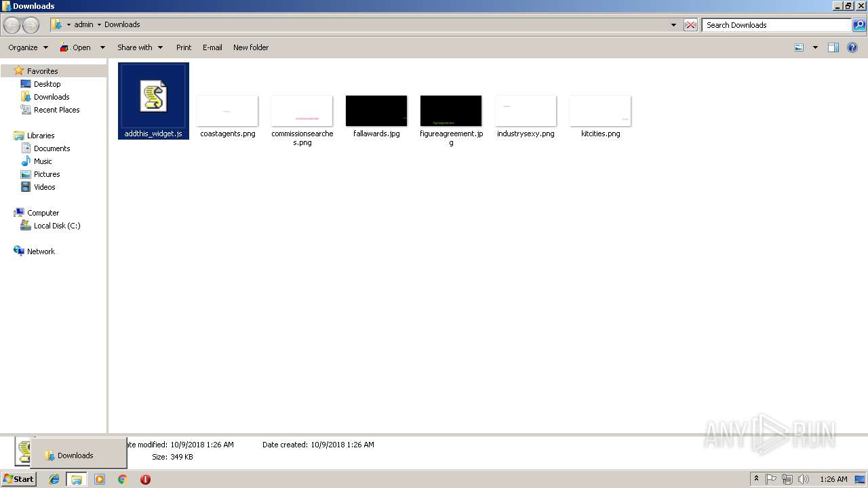Expand the dropdown arrow after admin breadcrumb
Viewport: 868px width, 488px height.
coord(99,25)
